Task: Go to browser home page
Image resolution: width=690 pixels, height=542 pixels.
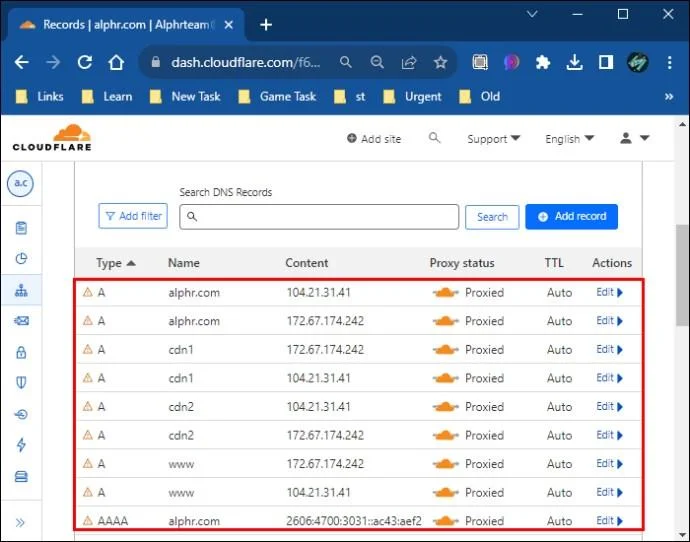Action: [x=116, y=62]
